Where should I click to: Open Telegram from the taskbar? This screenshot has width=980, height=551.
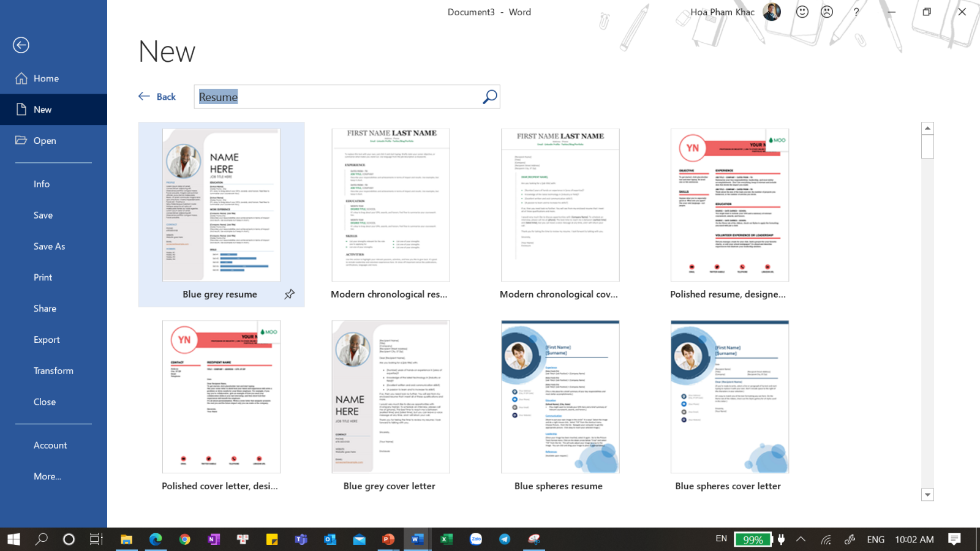click(505, 539)
